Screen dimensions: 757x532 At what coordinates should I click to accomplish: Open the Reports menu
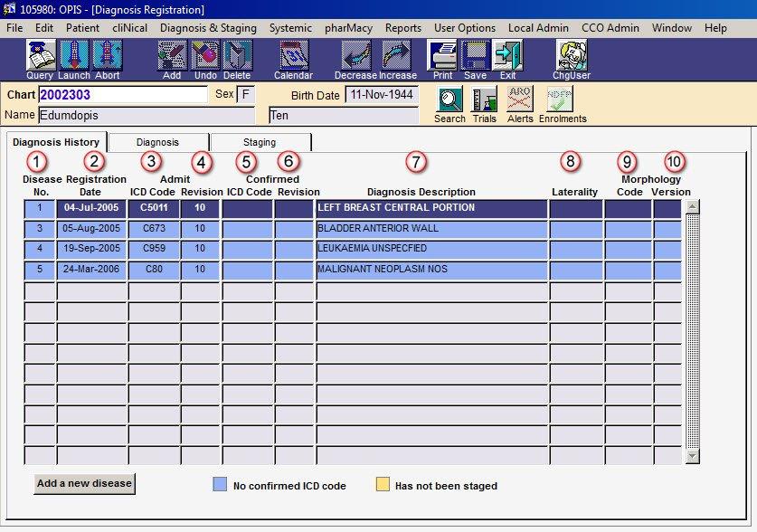tap(403, 28)
